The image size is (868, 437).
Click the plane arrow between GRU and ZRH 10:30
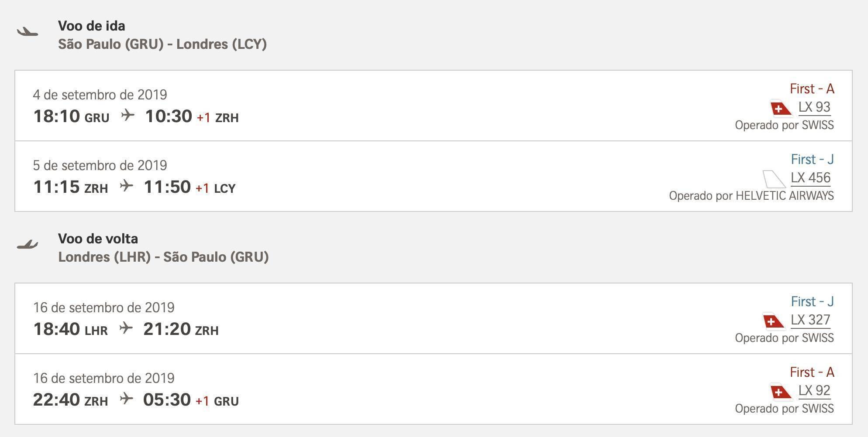click(x=127, y=115)
